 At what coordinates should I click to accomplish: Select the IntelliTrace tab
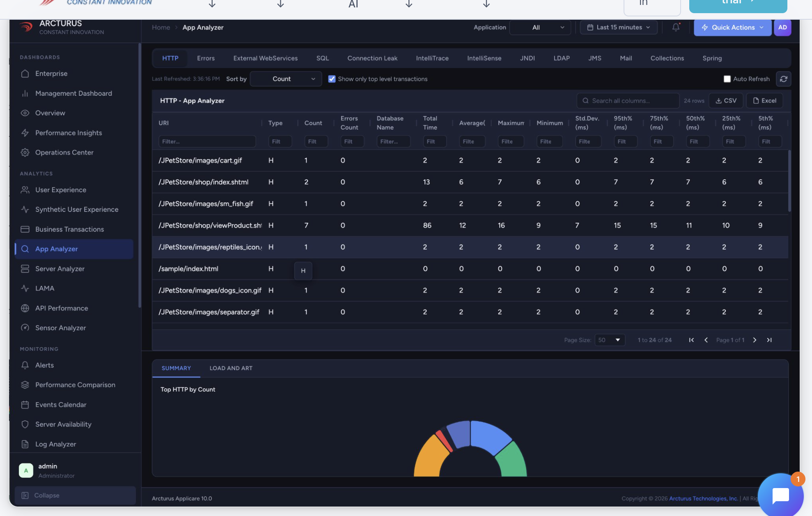point(432,58)
